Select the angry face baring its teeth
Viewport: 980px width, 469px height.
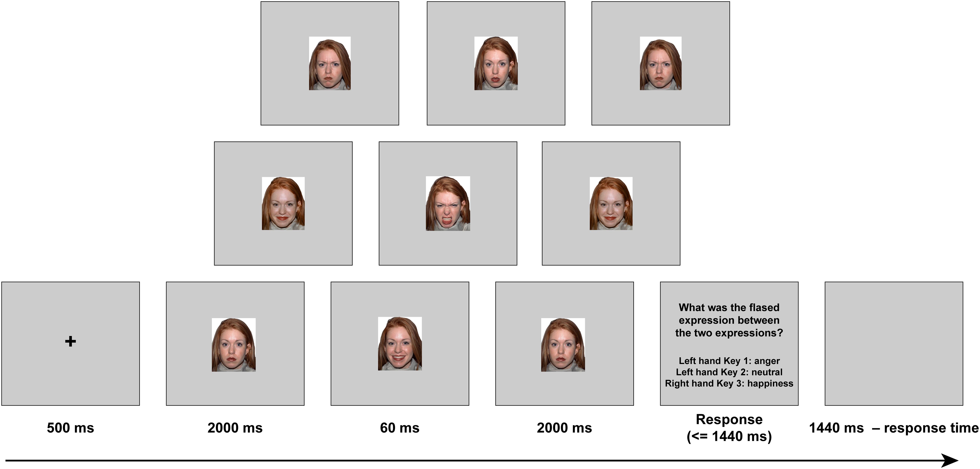tap(448, 203)
